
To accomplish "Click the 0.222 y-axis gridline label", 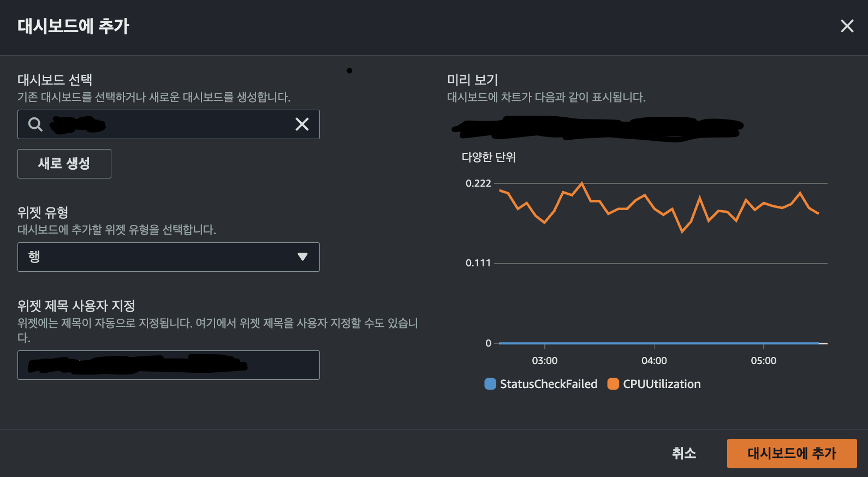I will [x=478, y=183].
